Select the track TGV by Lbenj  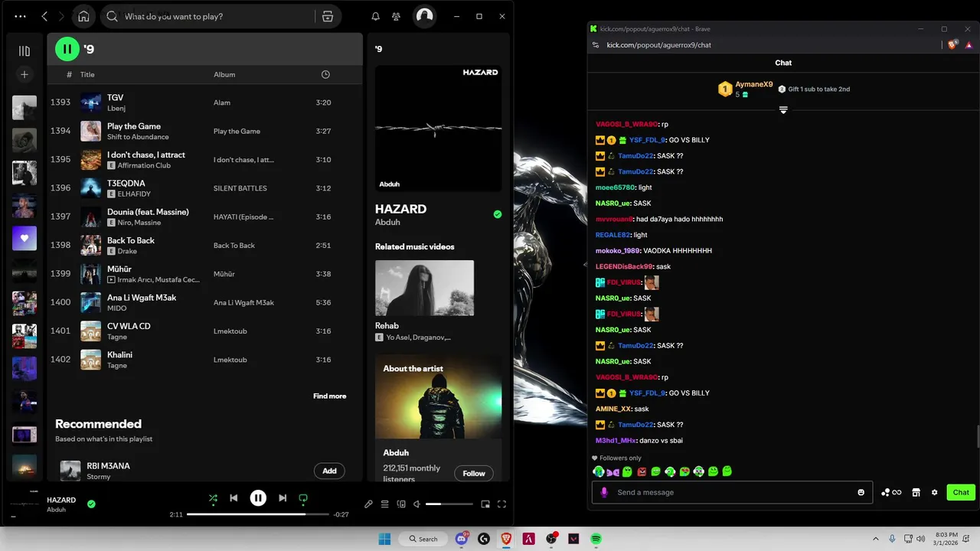[204, 103]
